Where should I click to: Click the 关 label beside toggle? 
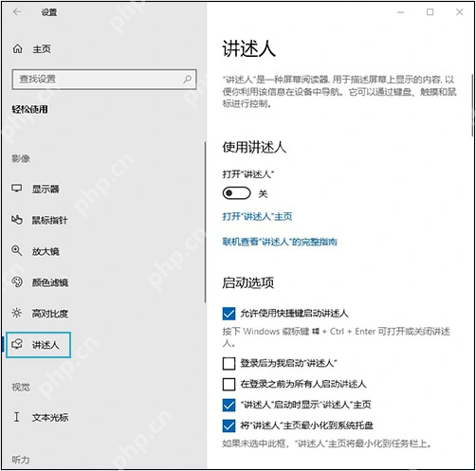pyautogui.click(x=263, y=193)
